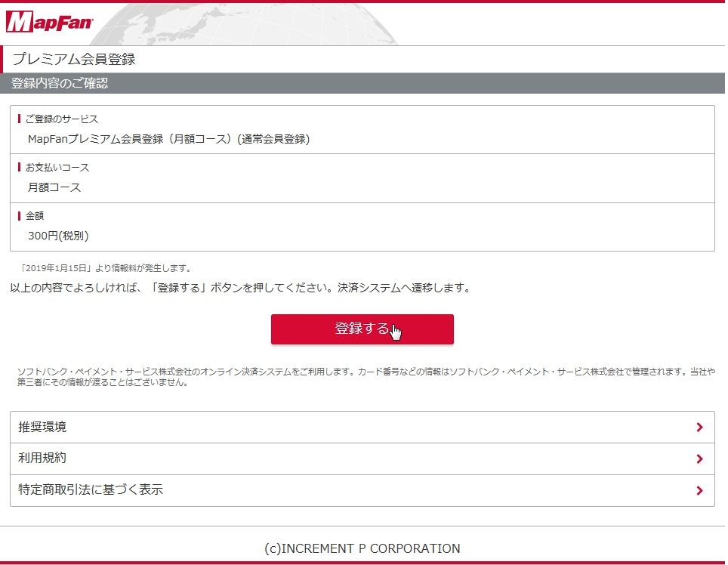Expand the 推奨環境 row
This screenshot has height=565, width=728.
362,427
